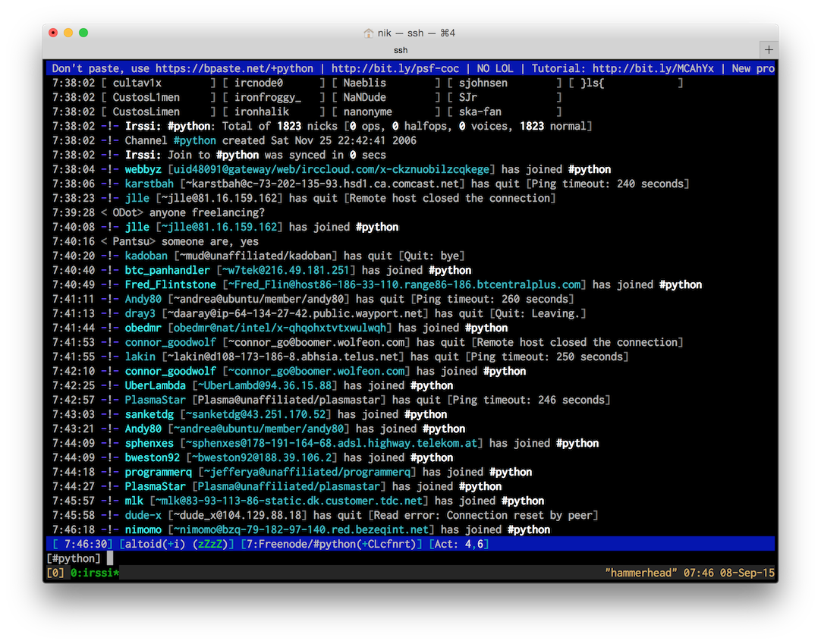The image size is (821, 644).
Task: Click nick 'ircnode0' in names list
Action: [258, 83]
